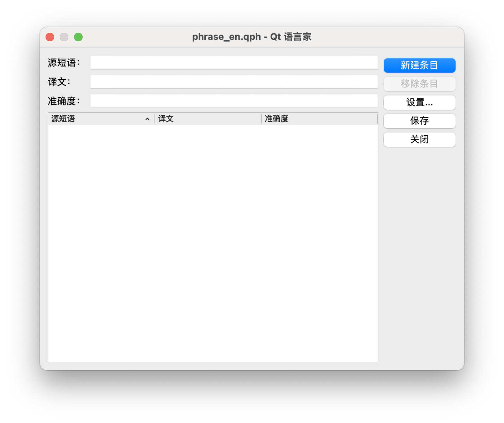Click the green zoom window control
The height and width of the screenshot is (423, 504).
coord(78,37)
